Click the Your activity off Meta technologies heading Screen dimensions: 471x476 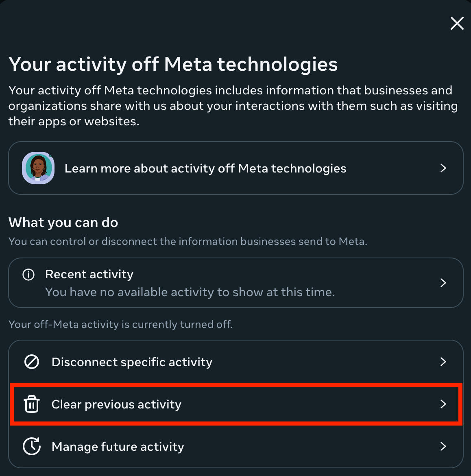tap(173, 64)
